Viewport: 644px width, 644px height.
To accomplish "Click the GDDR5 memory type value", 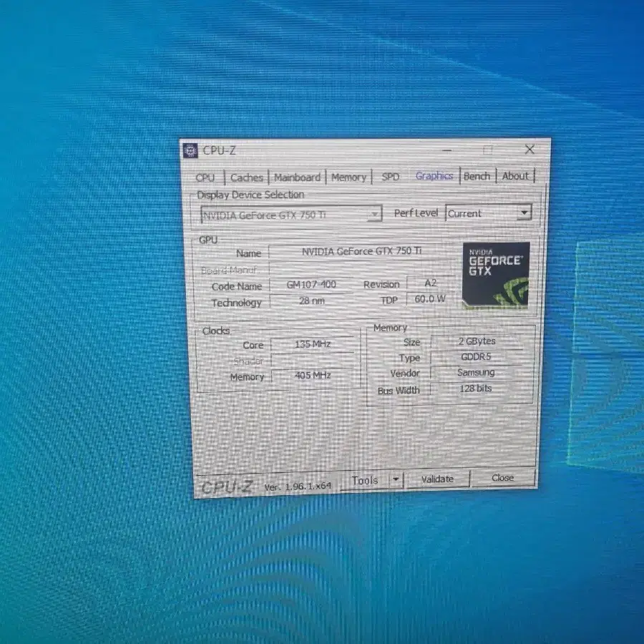I will (x=476, y=357).
